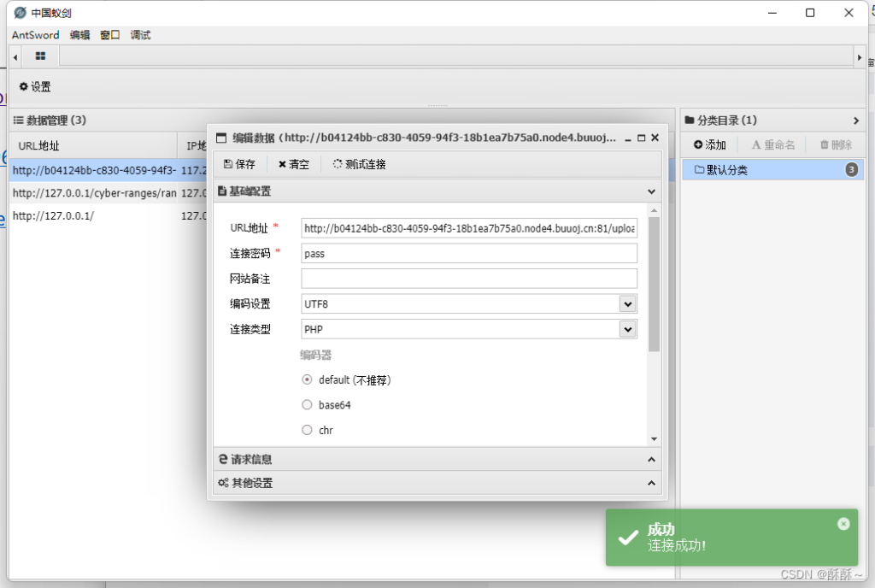Open 设置 with the gear icon
Viewport: 875px width, 588px height.
point(34,86)
